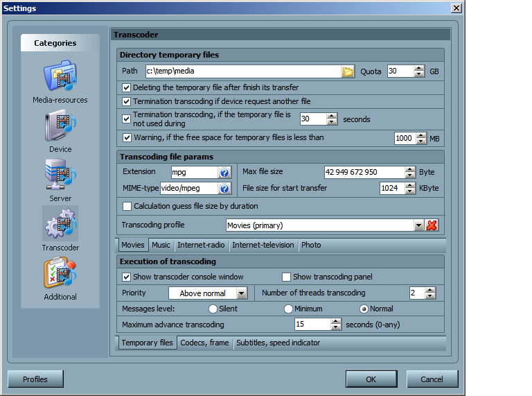532x396 pixels.
Task: Click the Number of threads transcoding field
Action: point(418,293)
